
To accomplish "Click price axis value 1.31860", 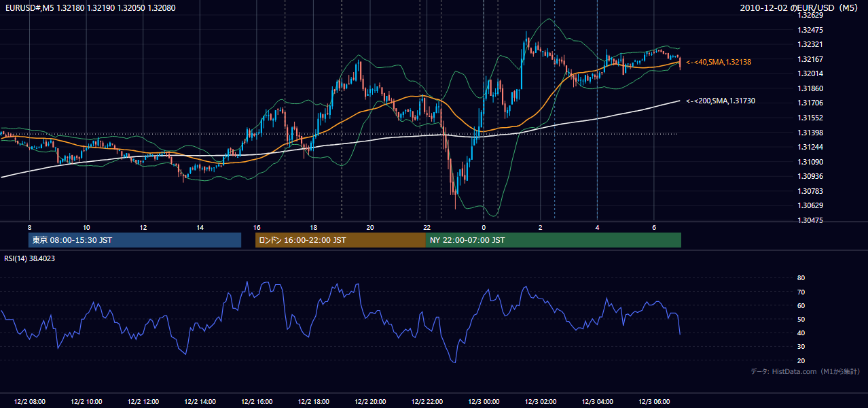I will point(811,88).
